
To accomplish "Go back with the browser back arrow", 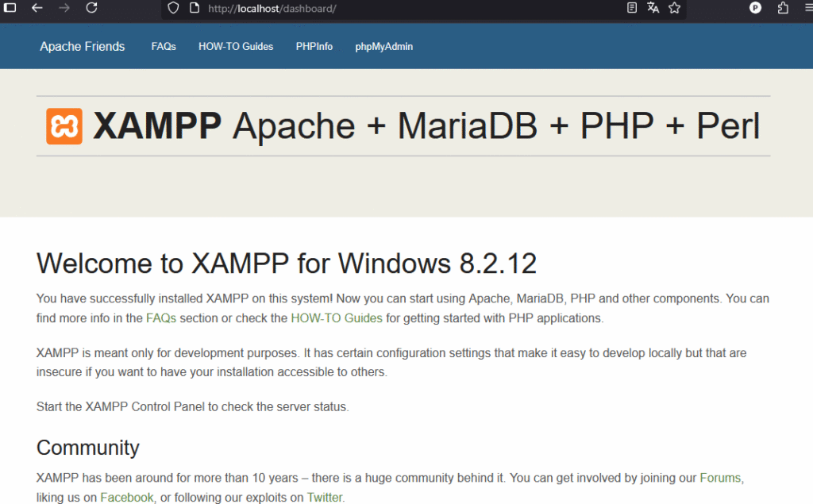I will click(37, 8).
